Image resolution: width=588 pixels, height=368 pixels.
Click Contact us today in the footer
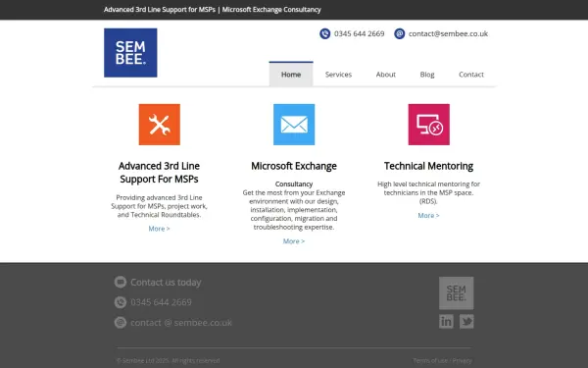(x=166, y=282)
